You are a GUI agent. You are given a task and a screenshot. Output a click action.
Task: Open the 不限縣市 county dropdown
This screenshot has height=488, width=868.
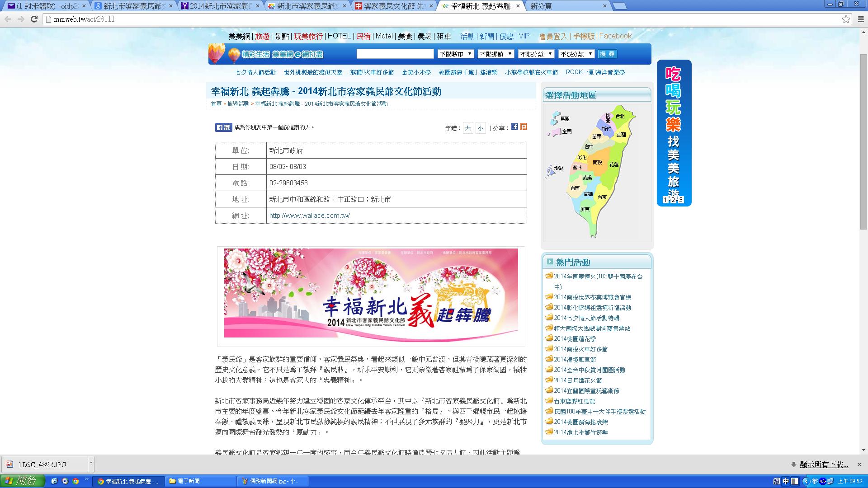tap(456, 54)
